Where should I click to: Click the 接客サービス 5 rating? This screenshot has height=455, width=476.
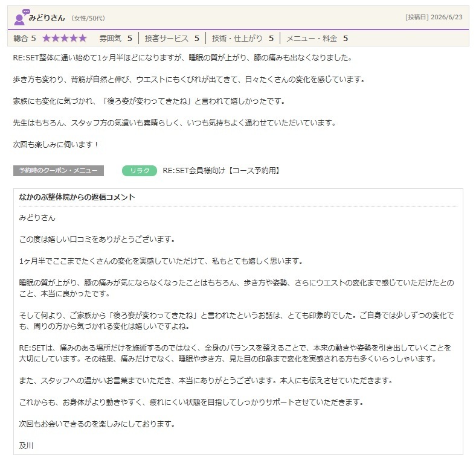click(172, 38)
